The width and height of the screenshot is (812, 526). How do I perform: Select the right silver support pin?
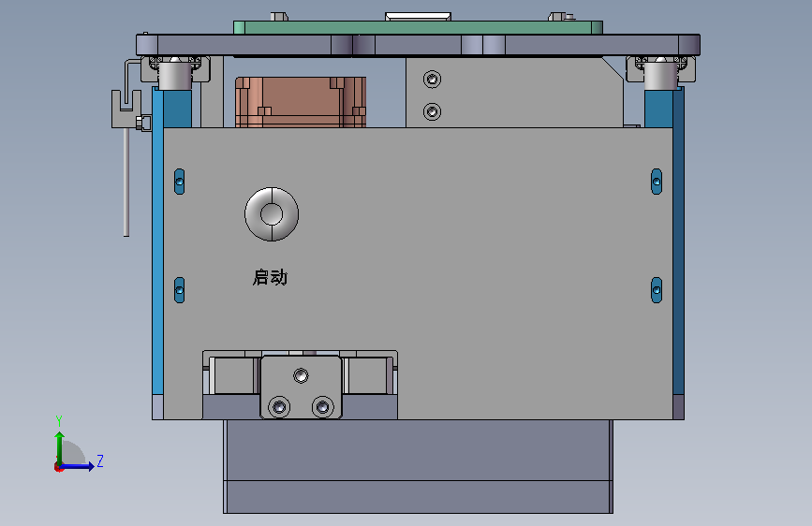[x=661, y=76]
